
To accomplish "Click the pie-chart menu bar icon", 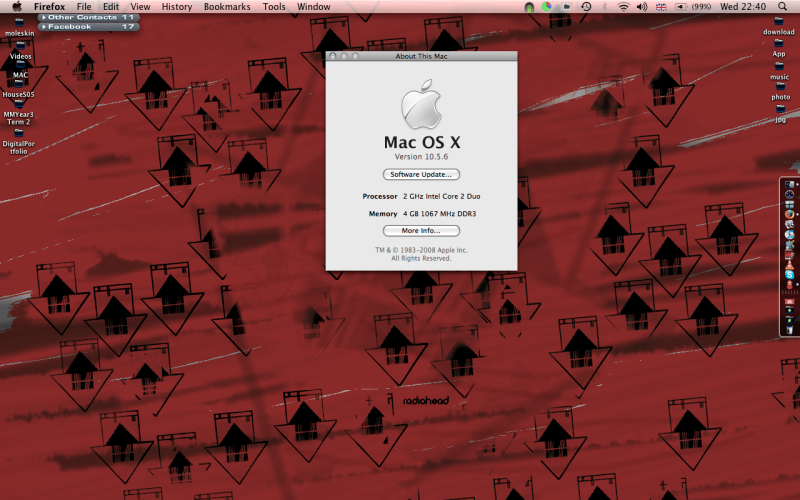I will pos(547,7).
